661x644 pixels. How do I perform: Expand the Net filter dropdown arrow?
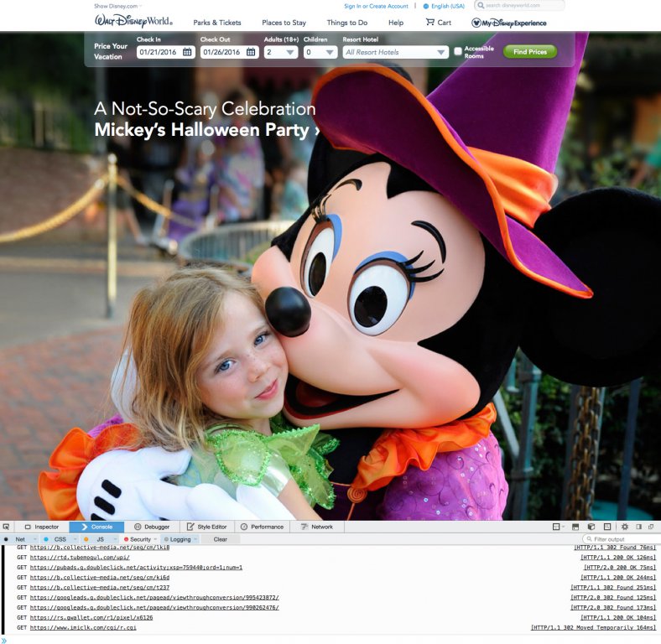pos(34,539)
